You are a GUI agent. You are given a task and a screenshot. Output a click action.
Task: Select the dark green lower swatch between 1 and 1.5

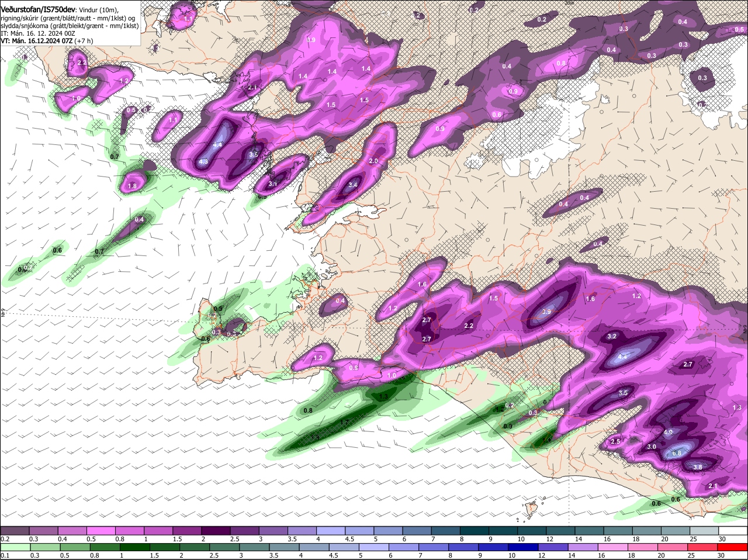point(135,547)
